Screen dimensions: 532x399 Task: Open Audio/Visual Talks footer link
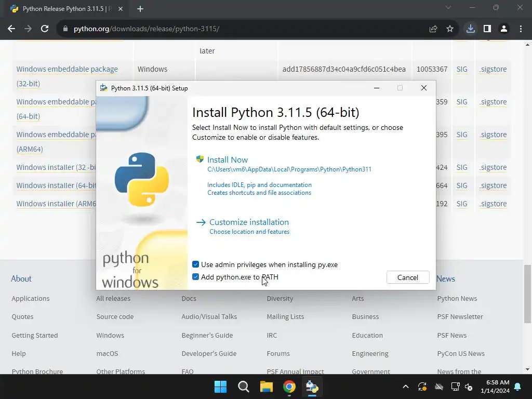(x=209, y=316)
